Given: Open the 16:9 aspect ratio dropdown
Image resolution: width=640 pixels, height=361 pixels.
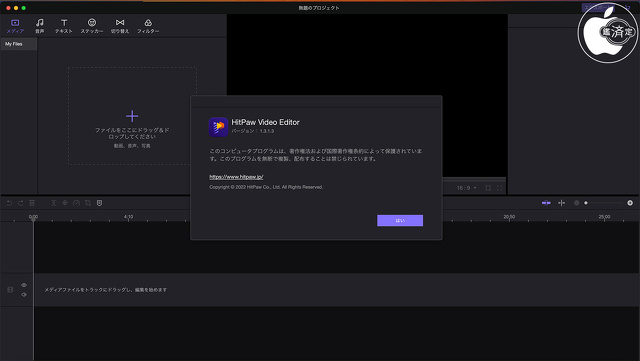Looking at the screenshot, I should coord(467,188).
